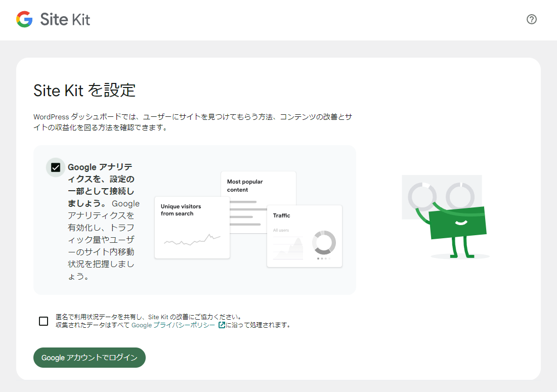Click the donut chart in Traffic card
The height and width of the screenshot is (392, 557).
coord(324,242)
